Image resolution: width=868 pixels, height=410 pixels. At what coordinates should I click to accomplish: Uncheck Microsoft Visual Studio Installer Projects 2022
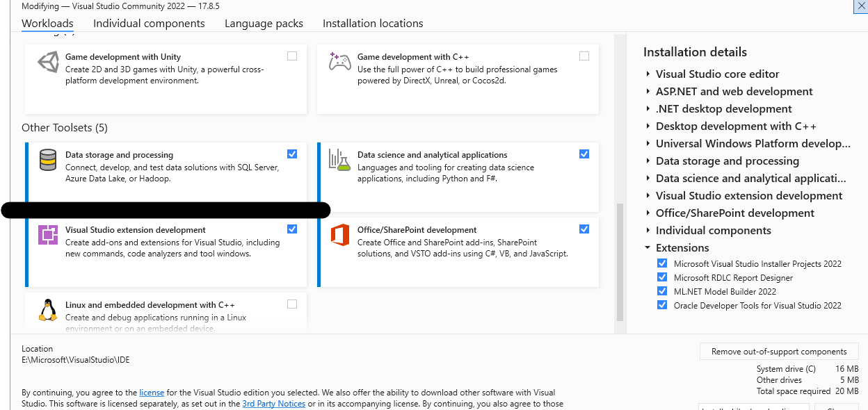[662, 263]
